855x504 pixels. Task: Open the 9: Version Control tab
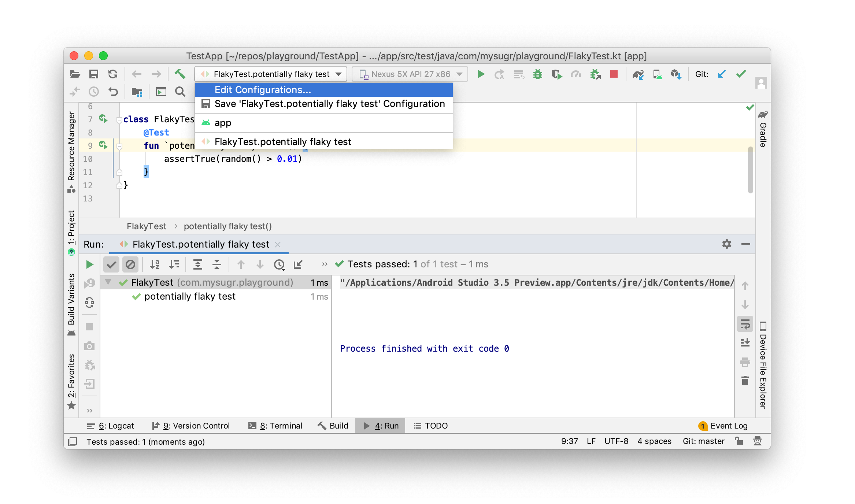click(191, 426)
